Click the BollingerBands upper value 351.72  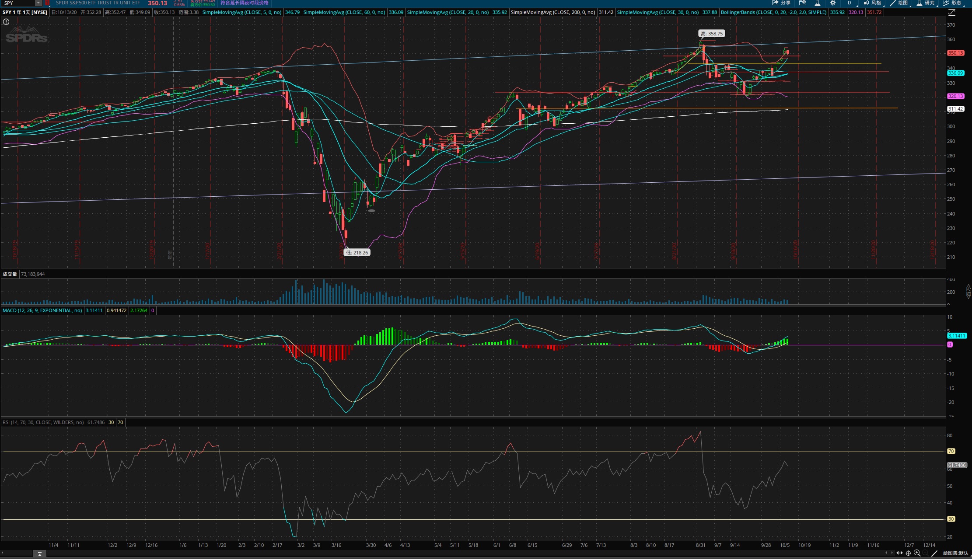pos(874,12)
